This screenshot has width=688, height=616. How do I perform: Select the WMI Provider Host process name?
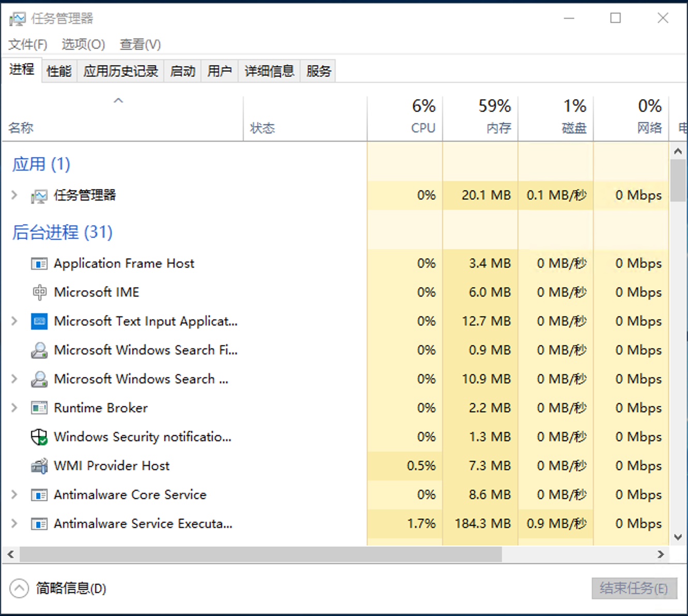click(x=112, y=466)
